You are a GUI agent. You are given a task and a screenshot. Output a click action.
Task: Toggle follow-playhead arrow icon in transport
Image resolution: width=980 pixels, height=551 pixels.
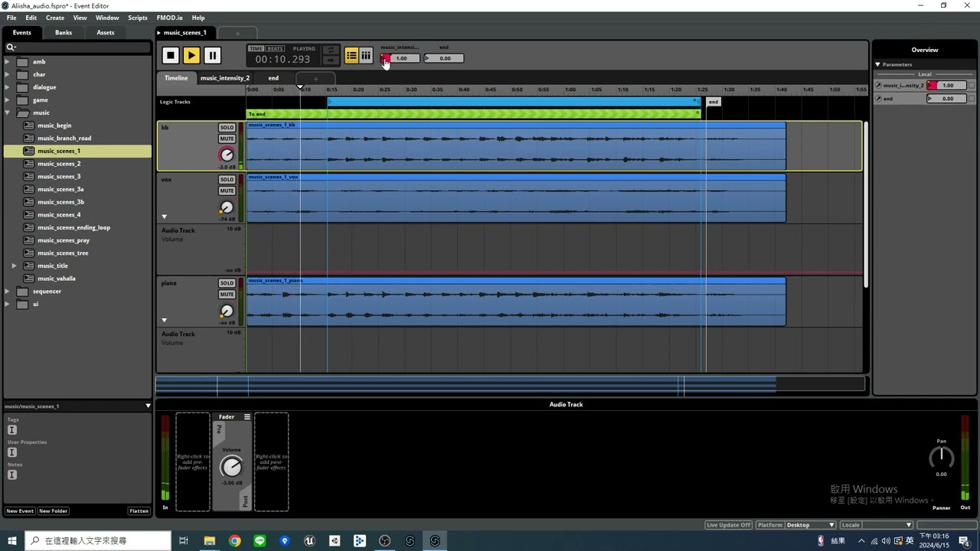tap(330, 60)
